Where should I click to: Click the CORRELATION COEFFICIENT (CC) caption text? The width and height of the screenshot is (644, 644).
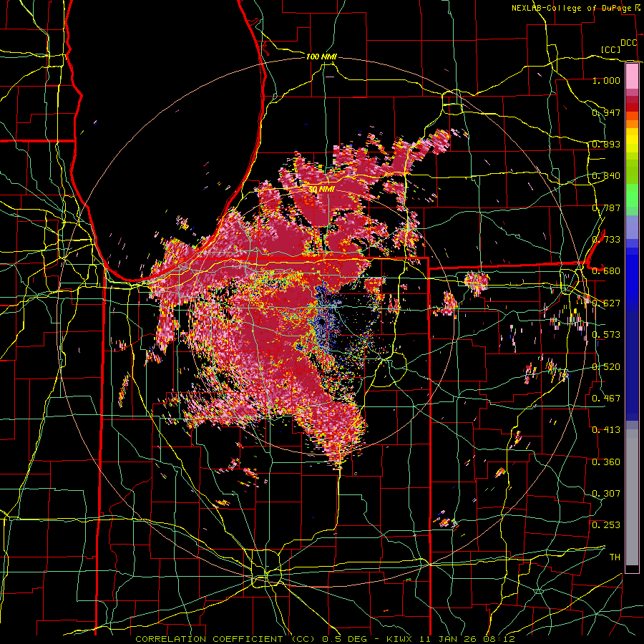tap(225, 639)
